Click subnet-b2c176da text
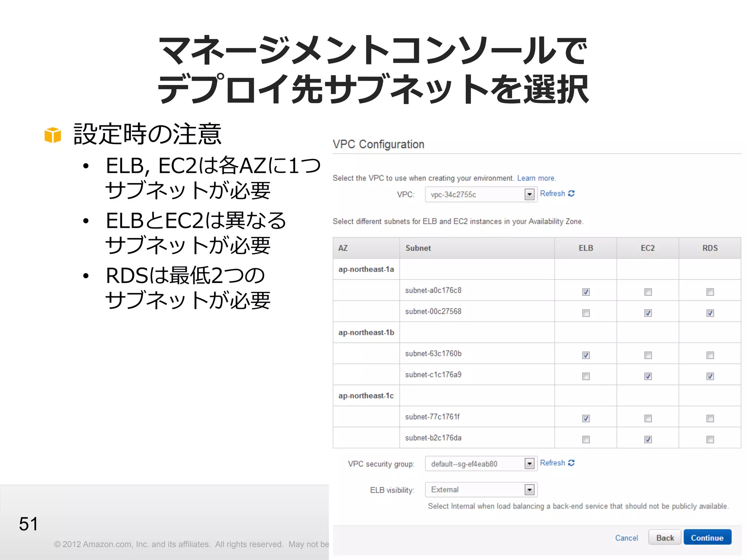Viewport: 747px width, 560px height. [433, 438]
